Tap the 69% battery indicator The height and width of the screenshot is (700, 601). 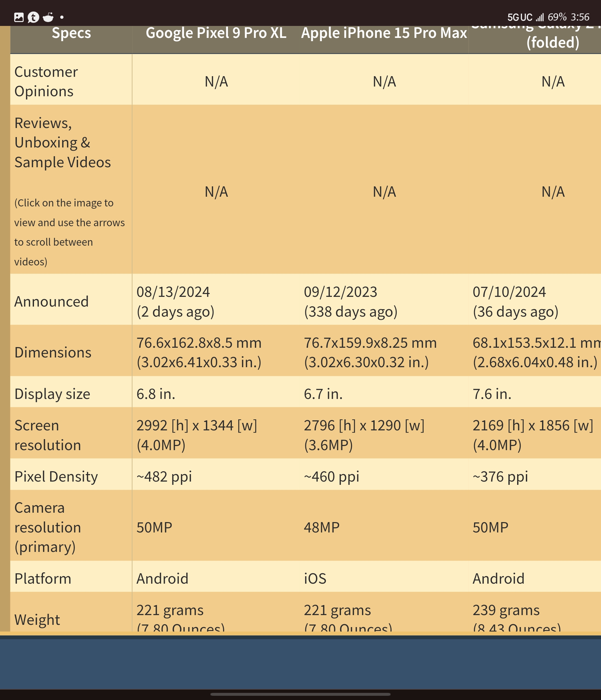[x=557, y=17]
